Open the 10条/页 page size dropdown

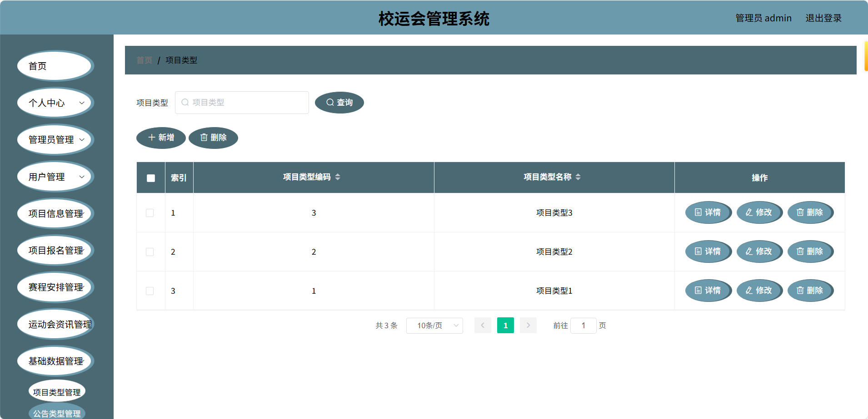(434, 325)
